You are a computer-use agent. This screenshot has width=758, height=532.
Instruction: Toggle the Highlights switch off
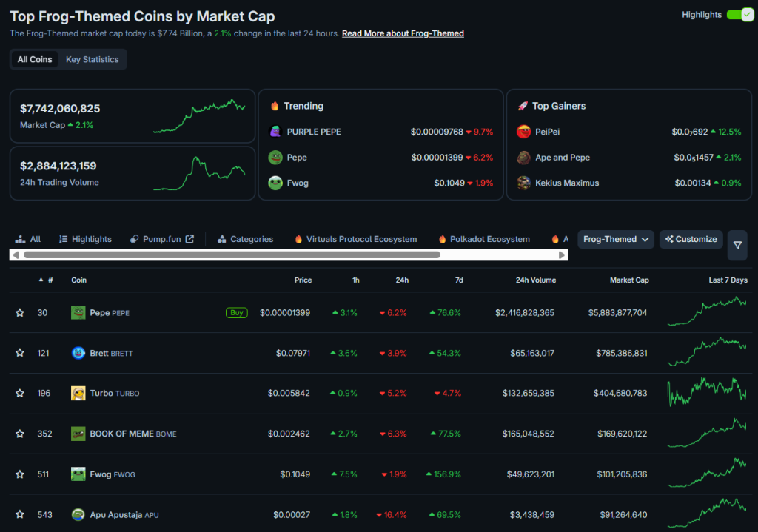(739, 15)
